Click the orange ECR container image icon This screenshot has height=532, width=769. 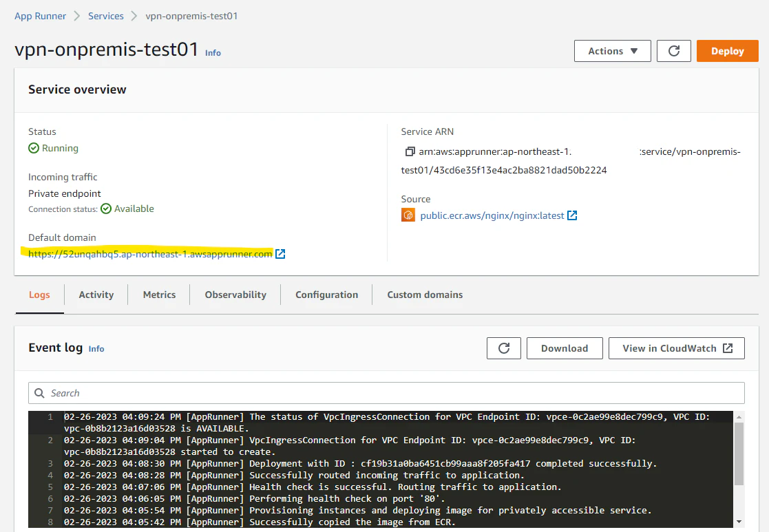click(x=408, y=215)
